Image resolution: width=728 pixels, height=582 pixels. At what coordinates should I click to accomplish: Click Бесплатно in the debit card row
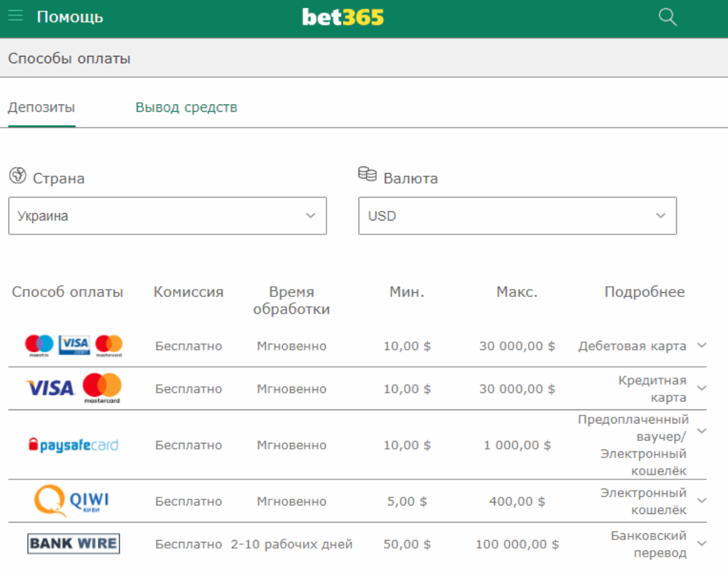(188, 346)
